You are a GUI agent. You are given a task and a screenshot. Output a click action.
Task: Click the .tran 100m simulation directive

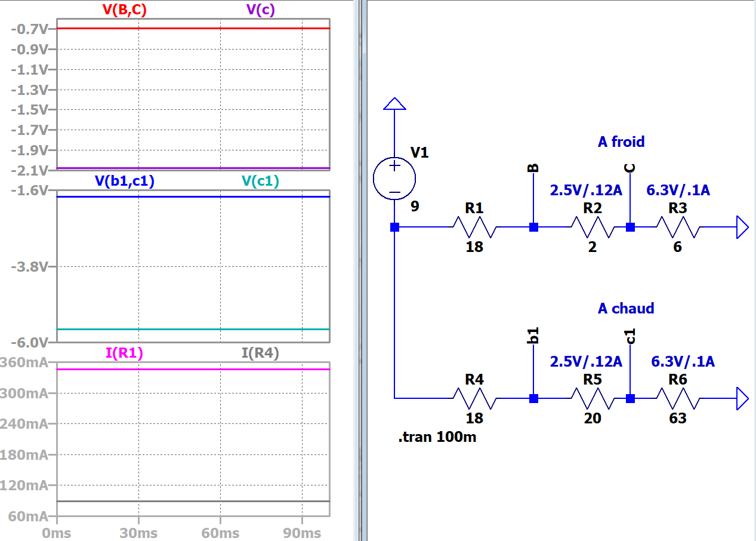pyautogui.click(x=437, y=438)
